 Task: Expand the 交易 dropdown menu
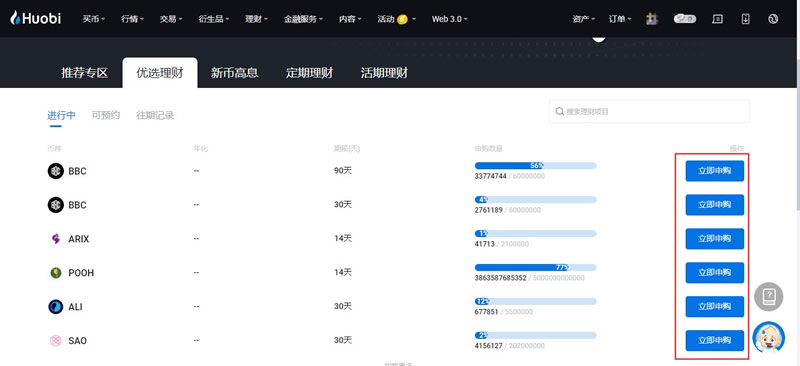click(x=171, y=19)
